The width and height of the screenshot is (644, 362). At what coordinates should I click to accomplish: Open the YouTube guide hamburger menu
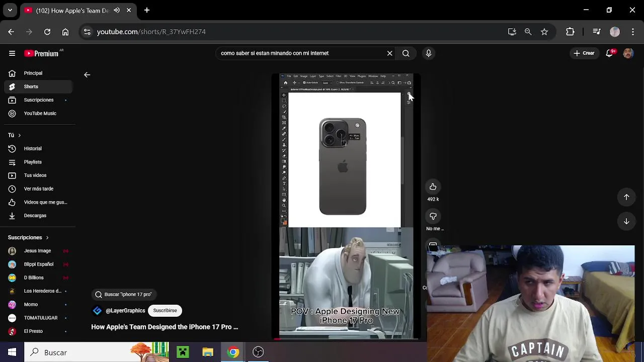point(12,53)
